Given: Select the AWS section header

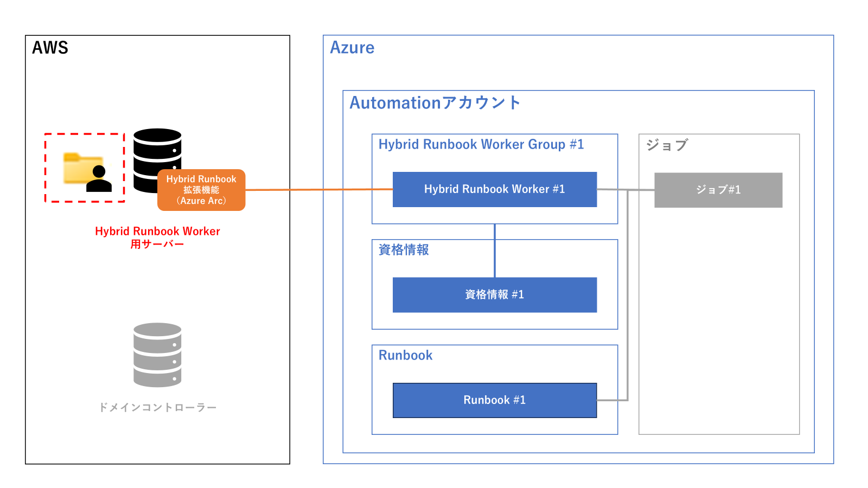Looking at the screenshot, I should [50, 48].
